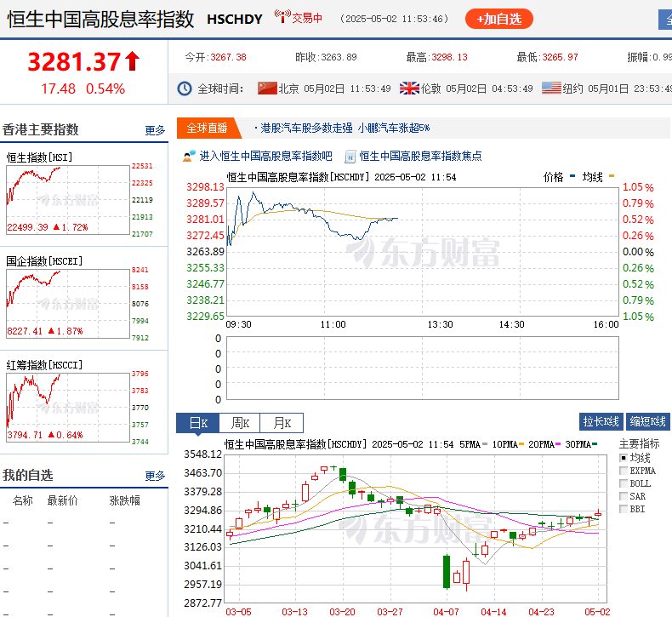Image resolution: width=672 pixels, height=617 pixels.
Task: Click the red up arrow beside 3281.37
Action: coord(133,61)
